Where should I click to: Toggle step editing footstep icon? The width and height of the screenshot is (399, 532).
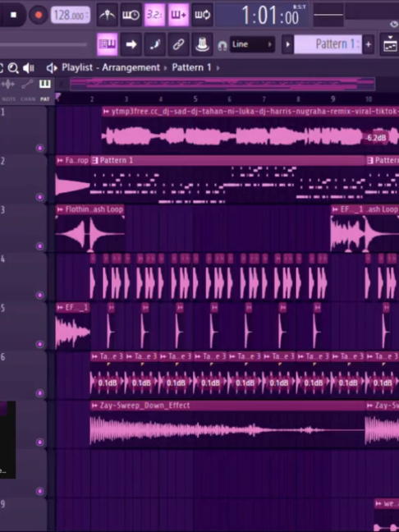(154, 44)
